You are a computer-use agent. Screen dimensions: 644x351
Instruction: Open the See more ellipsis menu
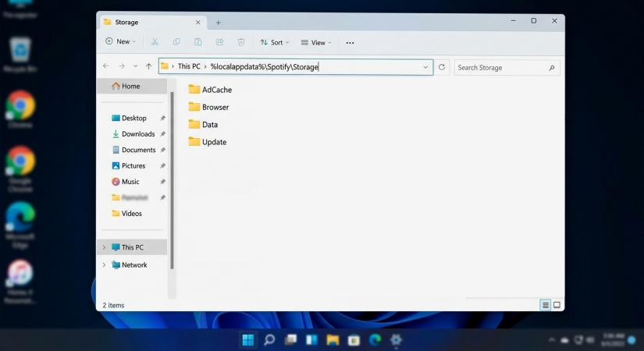[x=350, y=43]
